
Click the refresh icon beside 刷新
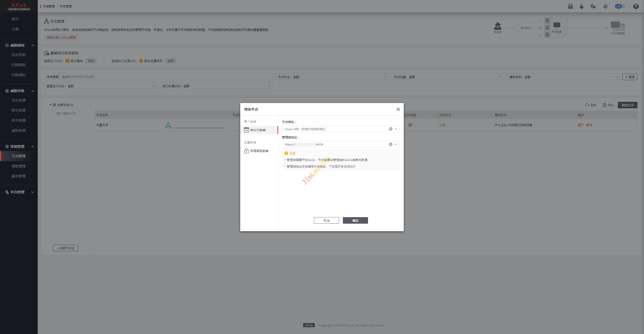pyautogui.click(x=587, y=105)
